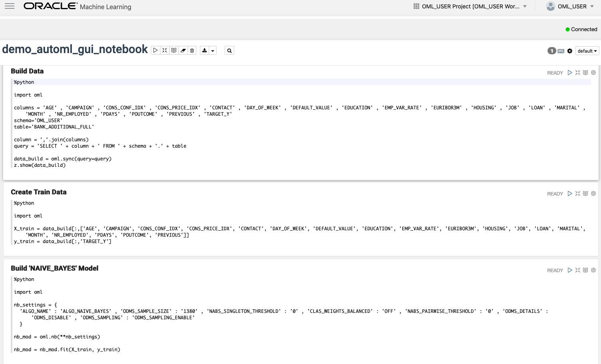The height and width of the screenshot is (364, 601).
Task: Run the Build Data paragraph
Action: (570, 73)
